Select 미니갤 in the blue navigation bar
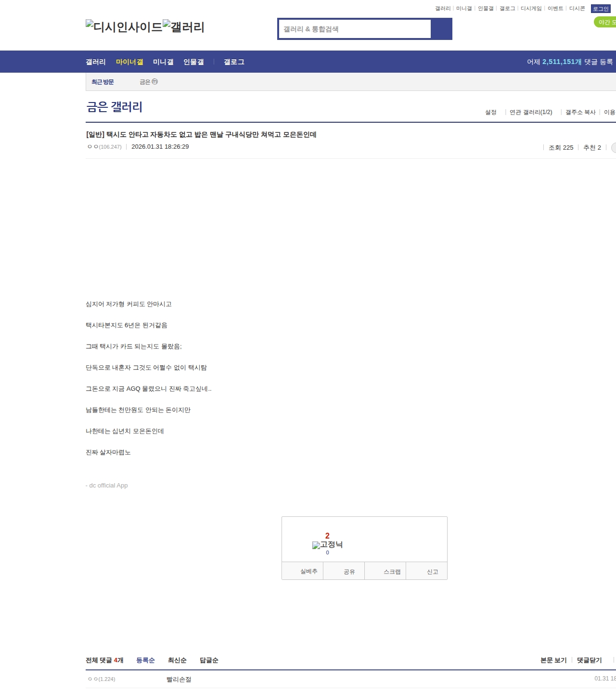The width and height of the screenshot is (616, 693). coord(163,62)
